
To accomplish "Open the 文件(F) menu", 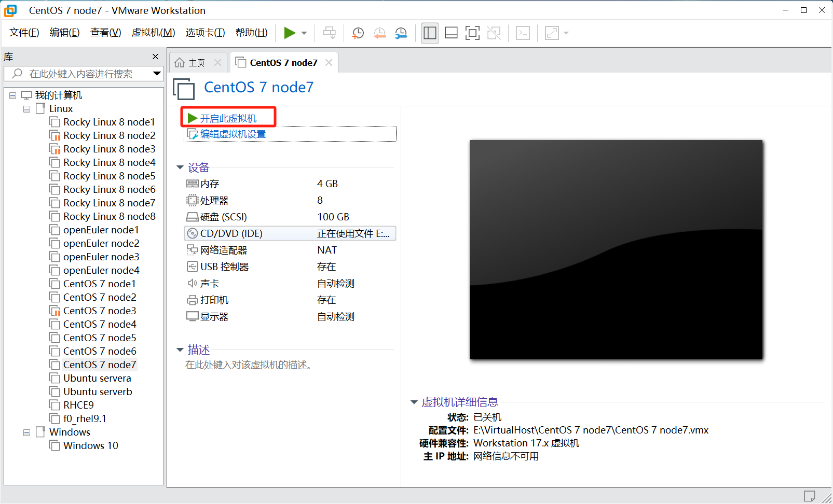I will point(24,33).
